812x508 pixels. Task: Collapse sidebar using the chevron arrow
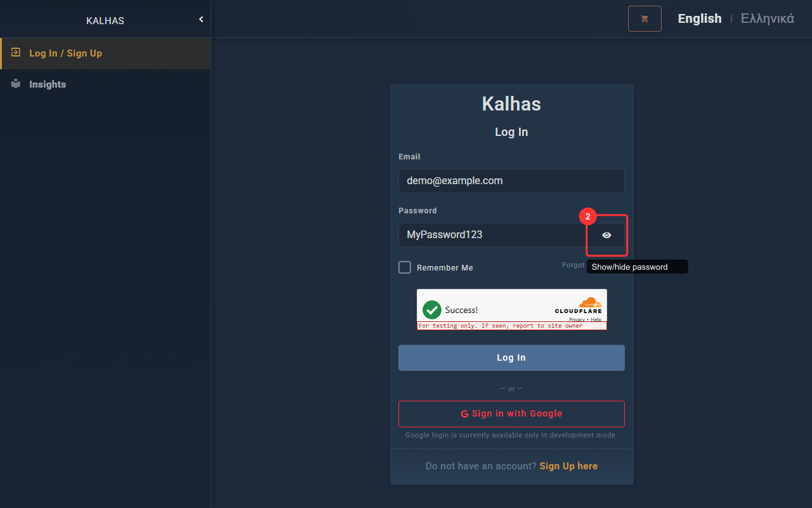coord(201,20)
